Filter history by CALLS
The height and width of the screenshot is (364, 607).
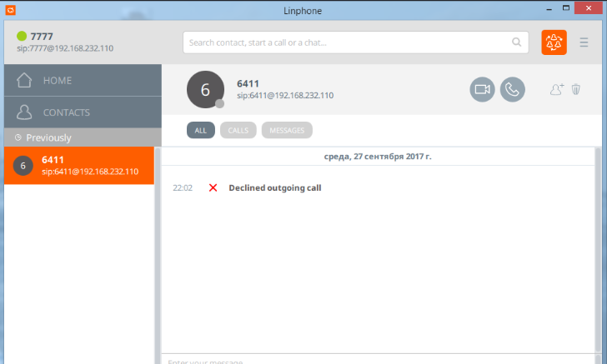(238, 130)
